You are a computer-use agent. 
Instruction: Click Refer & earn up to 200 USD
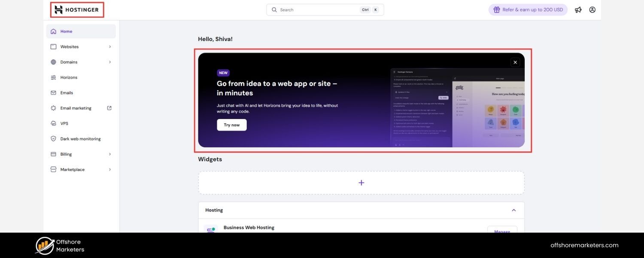click(x=528, y=10)
